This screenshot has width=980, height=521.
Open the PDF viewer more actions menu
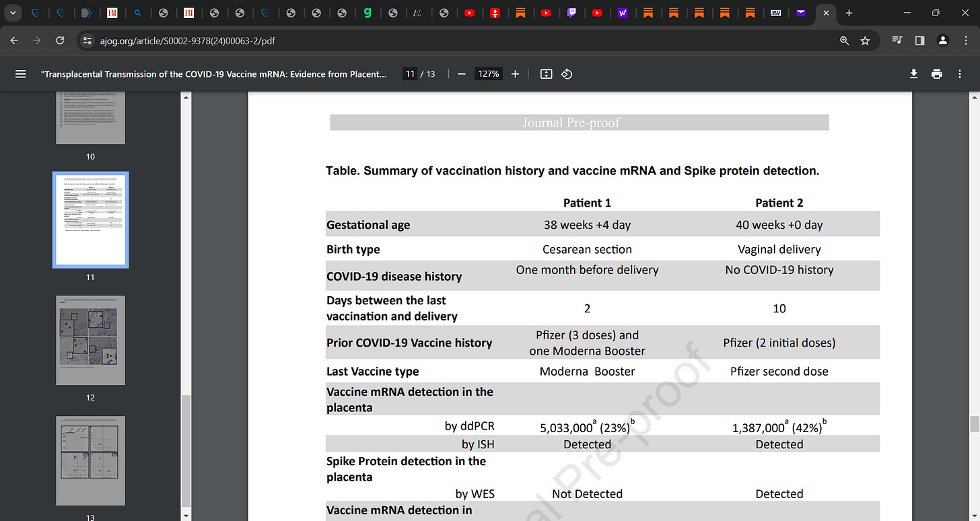960,74
